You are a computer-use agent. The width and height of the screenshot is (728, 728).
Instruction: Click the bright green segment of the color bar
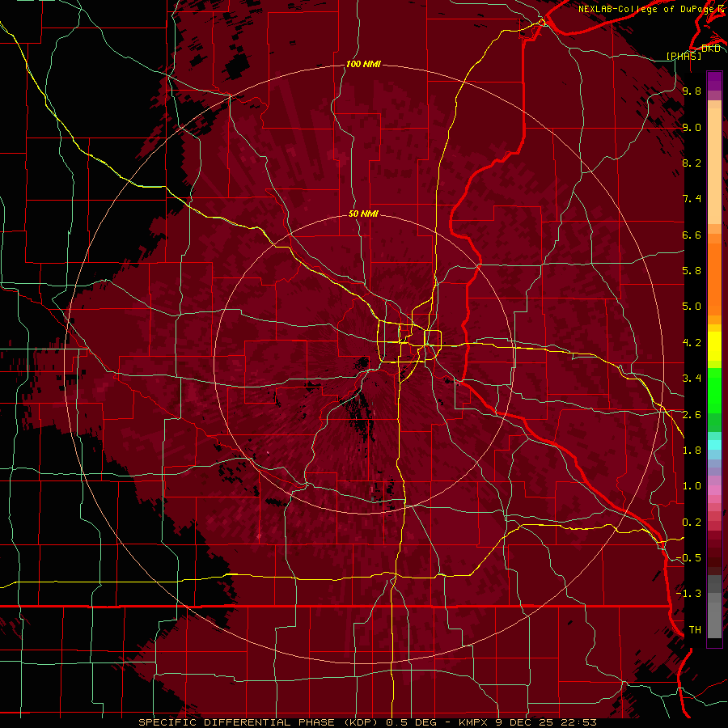tap(714, 389)
